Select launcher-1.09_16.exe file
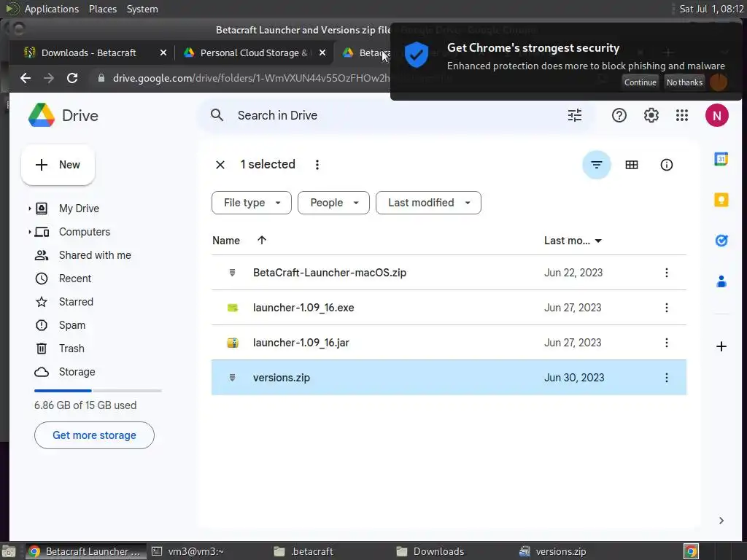This screenshot has width=747, height=560. (x=449, y=308)
